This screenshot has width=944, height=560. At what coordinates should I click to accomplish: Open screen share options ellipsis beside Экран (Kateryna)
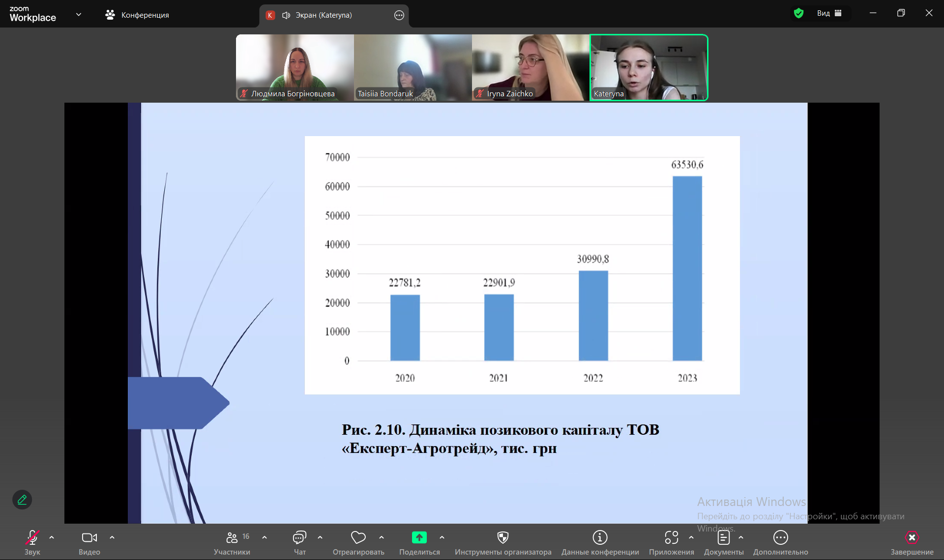coord(399,15)
